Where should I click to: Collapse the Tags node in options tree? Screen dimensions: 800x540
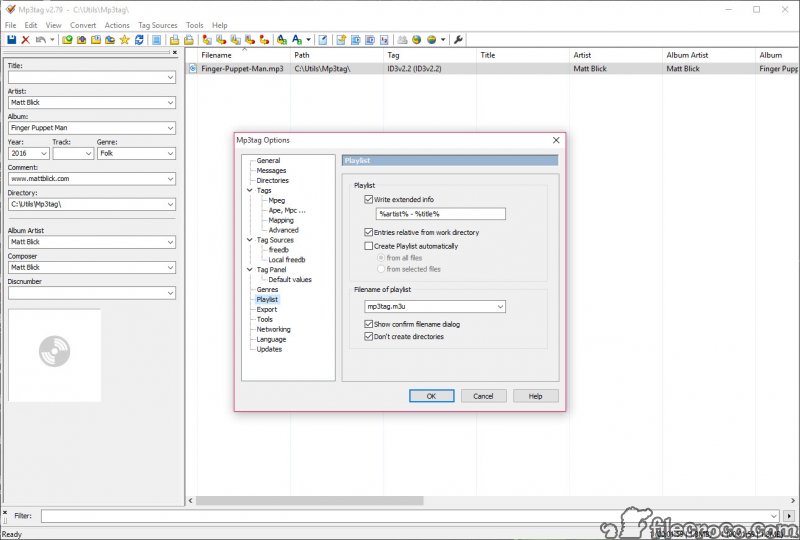tap(249, 190)
